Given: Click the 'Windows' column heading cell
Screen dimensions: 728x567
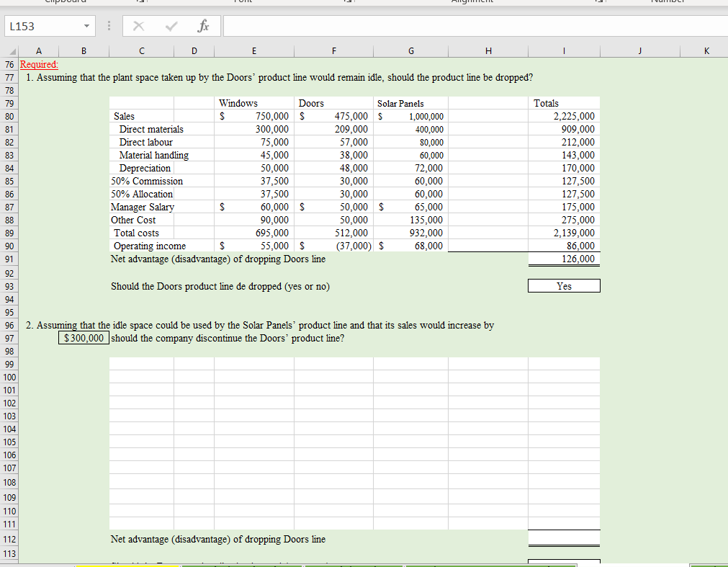Looking at the screenshot, I should pos(254,104).
